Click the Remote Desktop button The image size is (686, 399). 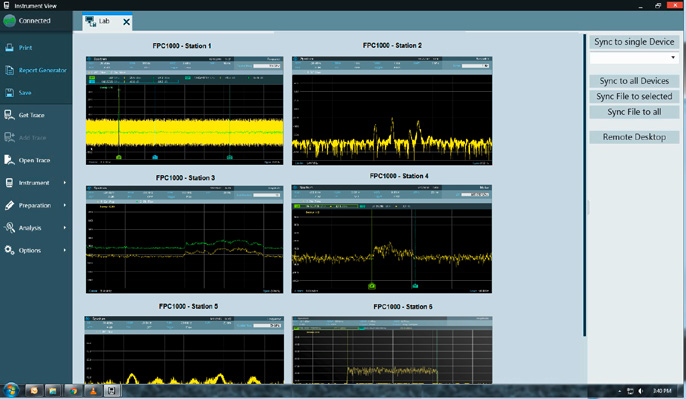[x=634, y=137]
